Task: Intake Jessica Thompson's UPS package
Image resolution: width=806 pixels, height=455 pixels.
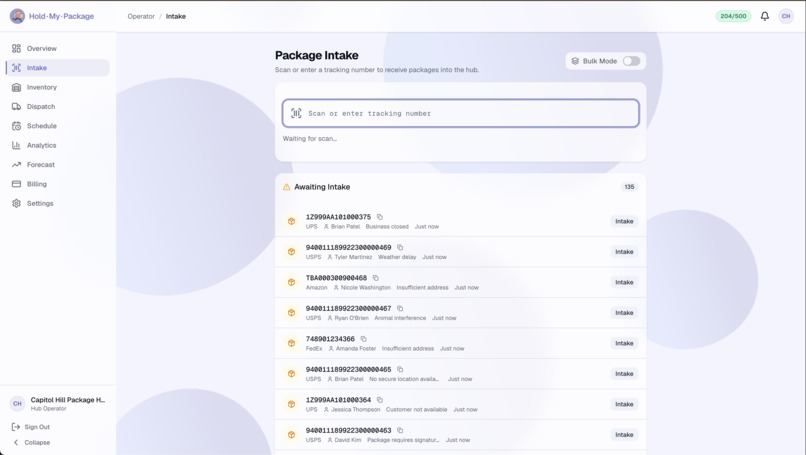Action: [x=624, y=404]
